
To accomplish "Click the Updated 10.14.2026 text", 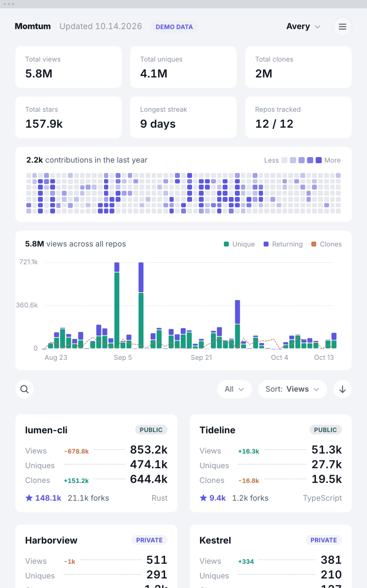I will click(101, 26).
